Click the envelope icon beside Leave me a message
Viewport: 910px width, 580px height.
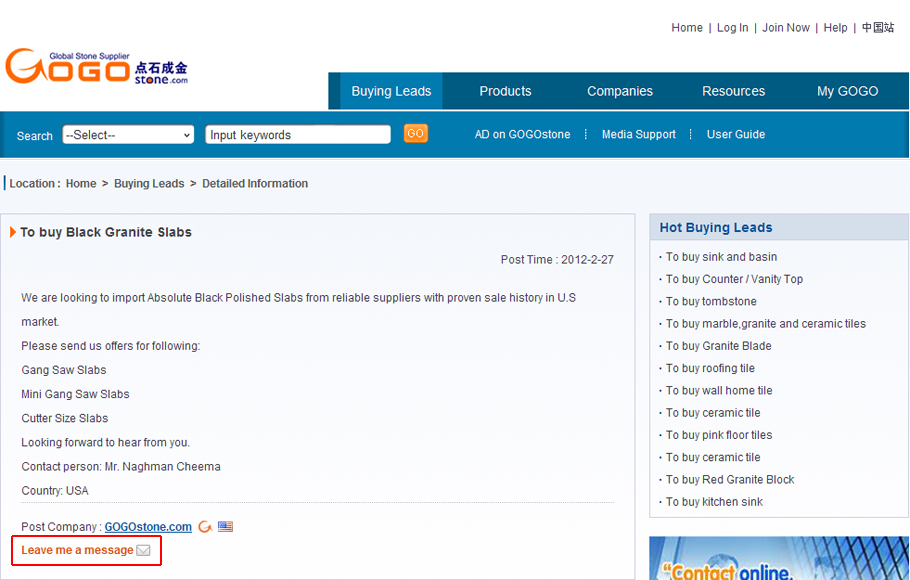pos(144,550)
